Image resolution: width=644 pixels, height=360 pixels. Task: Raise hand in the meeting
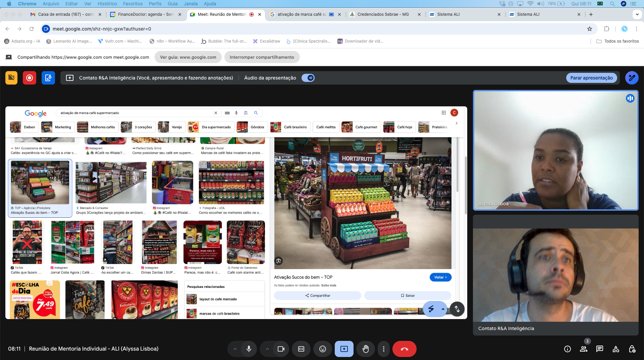[365, 349]
